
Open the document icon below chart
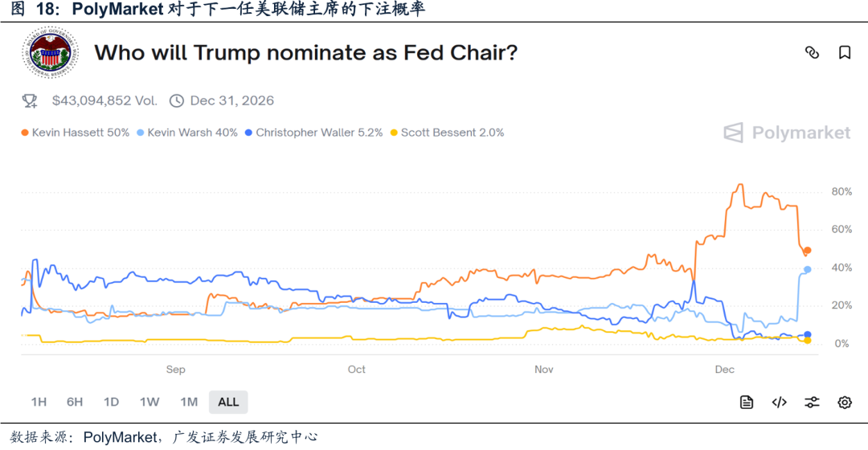pyautogui.click(x=747, y=403)
